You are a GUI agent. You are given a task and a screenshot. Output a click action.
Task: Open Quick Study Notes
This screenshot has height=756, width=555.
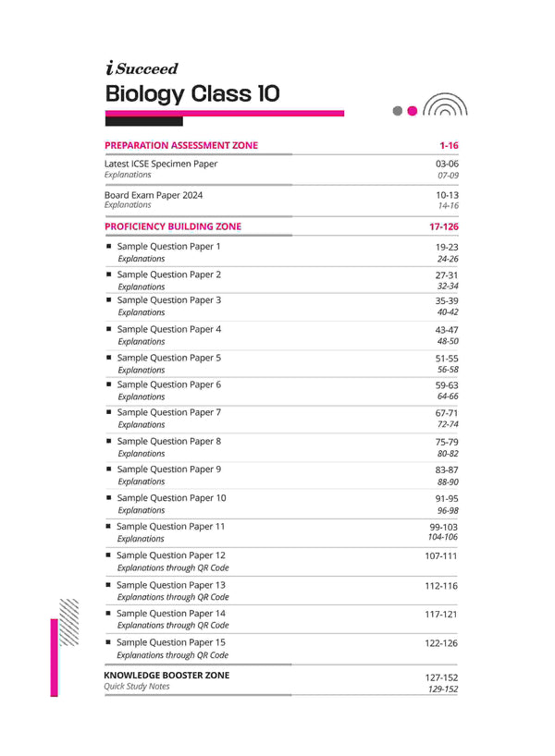[137, 687]
